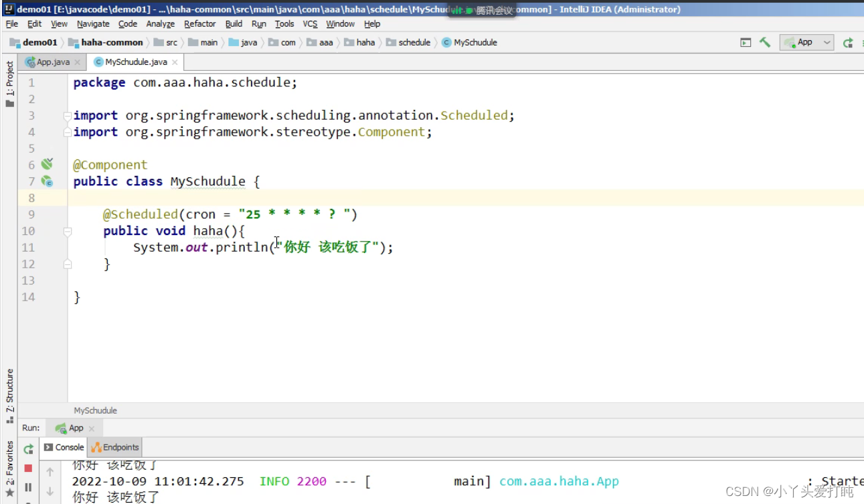This screenshot has width=864, height=504.
Task: Open the App run configuration dropdown
Action: click(807, 42)
